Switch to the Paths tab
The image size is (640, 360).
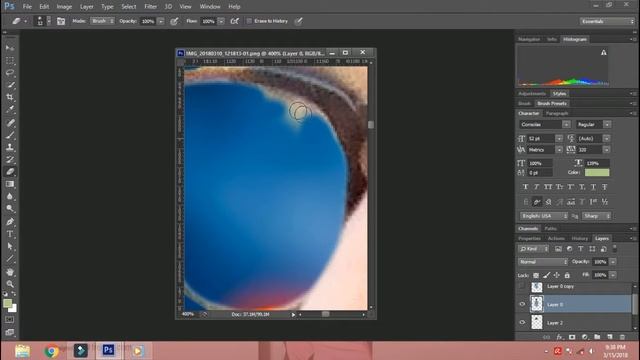pyautogui.click(x=550, y=229)
